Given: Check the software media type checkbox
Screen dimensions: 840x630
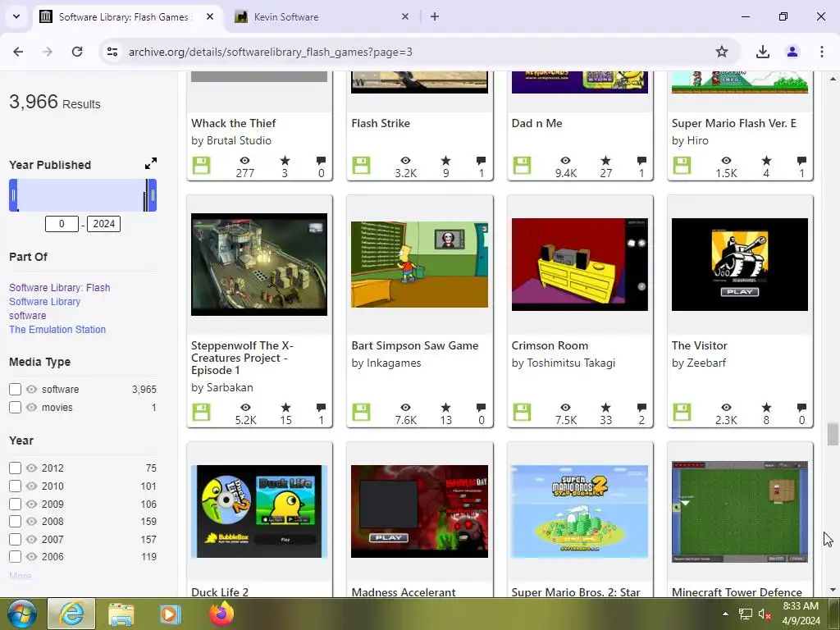Looking at the screenshot, I should point(15,390).
